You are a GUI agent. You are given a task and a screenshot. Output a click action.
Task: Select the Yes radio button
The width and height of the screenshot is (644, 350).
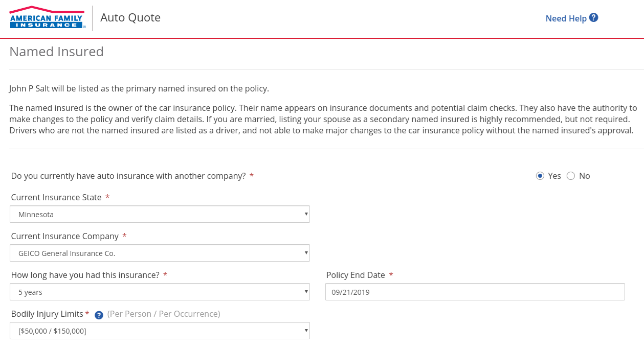(540, 176)
